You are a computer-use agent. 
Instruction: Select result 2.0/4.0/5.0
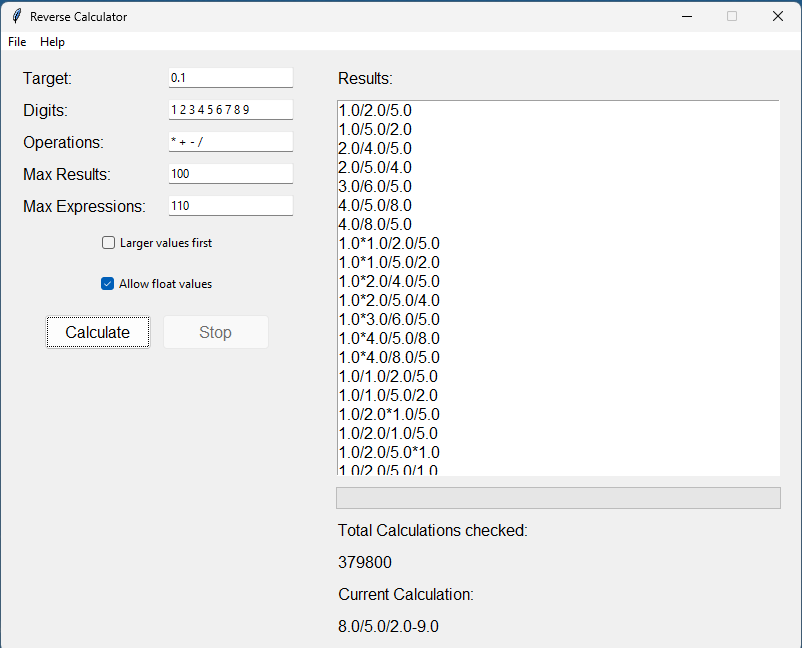click(x=375, y=148)
